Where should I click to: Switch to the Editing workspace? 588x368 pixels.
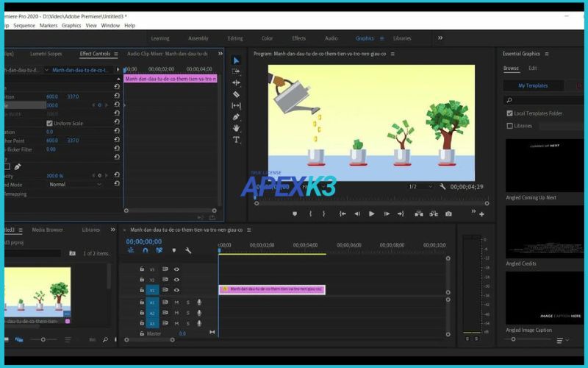[235, 38]
